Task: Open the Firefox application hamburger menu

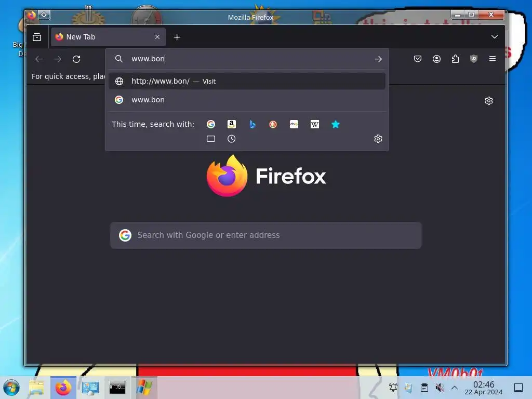Action: (x=493, y=59)
